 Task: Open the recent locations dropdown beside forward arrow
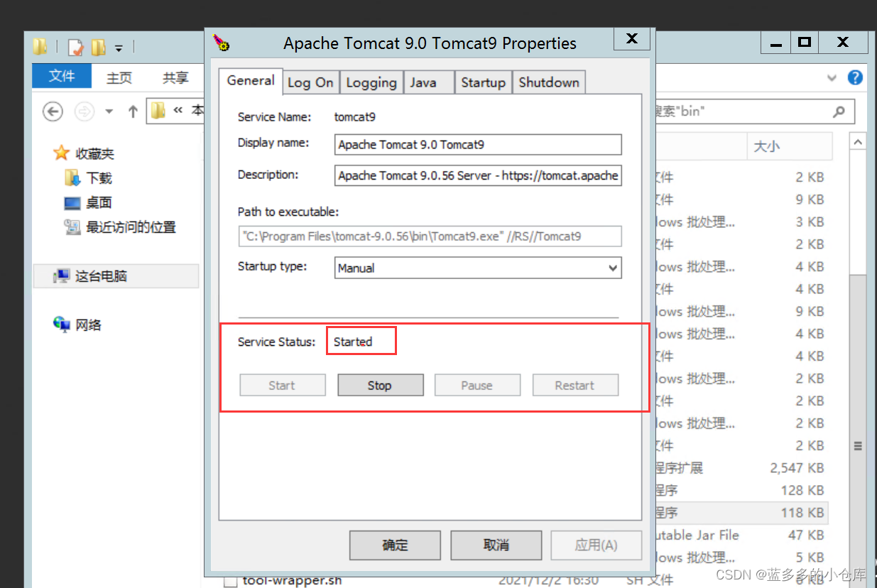pos(109,111)
